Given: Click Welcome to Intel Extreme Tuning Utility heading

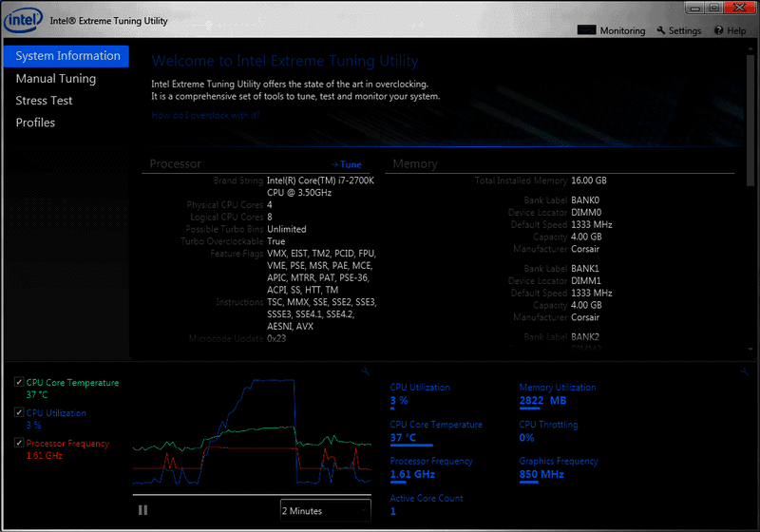Looking at the screenshot, I should point(285,61).
